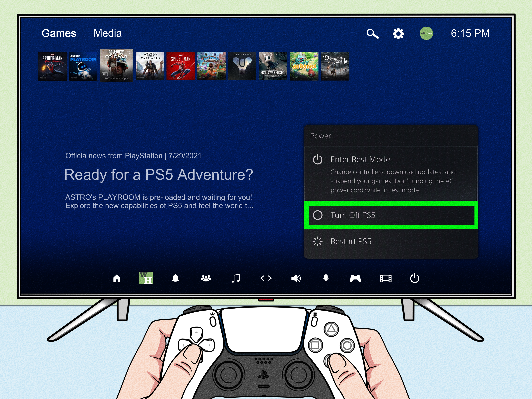Open the search magnifier
The image size is (532, 399).
(373, 34)
